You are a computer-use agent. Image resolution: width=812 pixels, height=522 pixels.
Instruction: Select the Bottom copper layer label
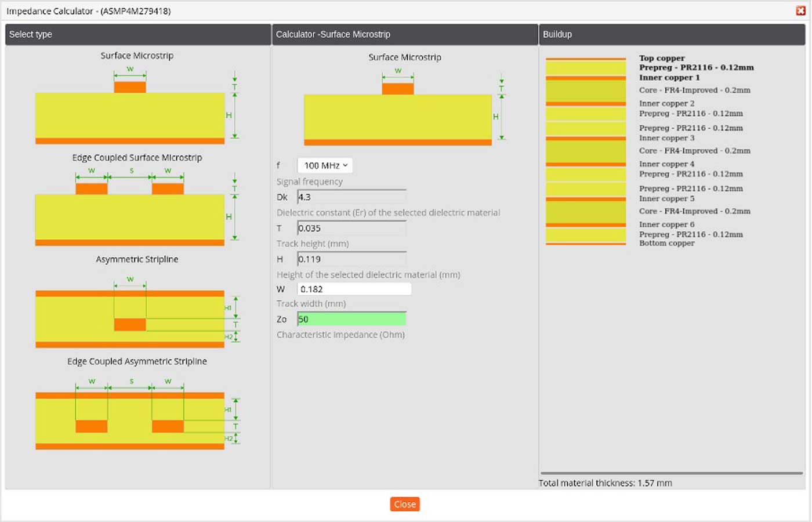click(x=666, y=244)
